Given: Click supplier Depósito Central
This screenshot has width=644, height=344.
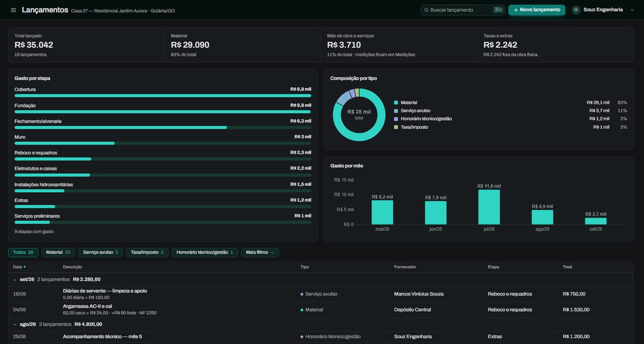Looking at the screenshot, I should (x=413, y=310).
